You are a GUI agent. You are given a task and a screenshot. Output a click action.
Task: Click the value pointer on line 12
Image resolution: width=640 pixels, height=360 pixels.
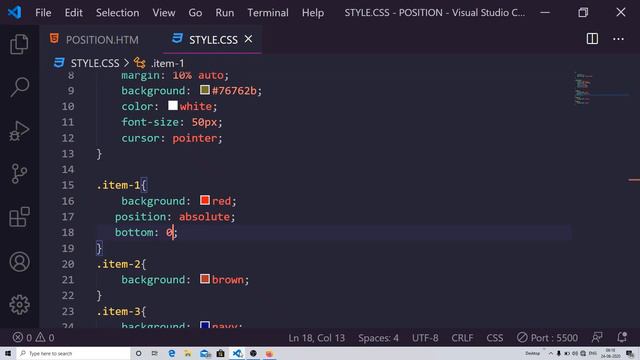(x=195, y=138)
